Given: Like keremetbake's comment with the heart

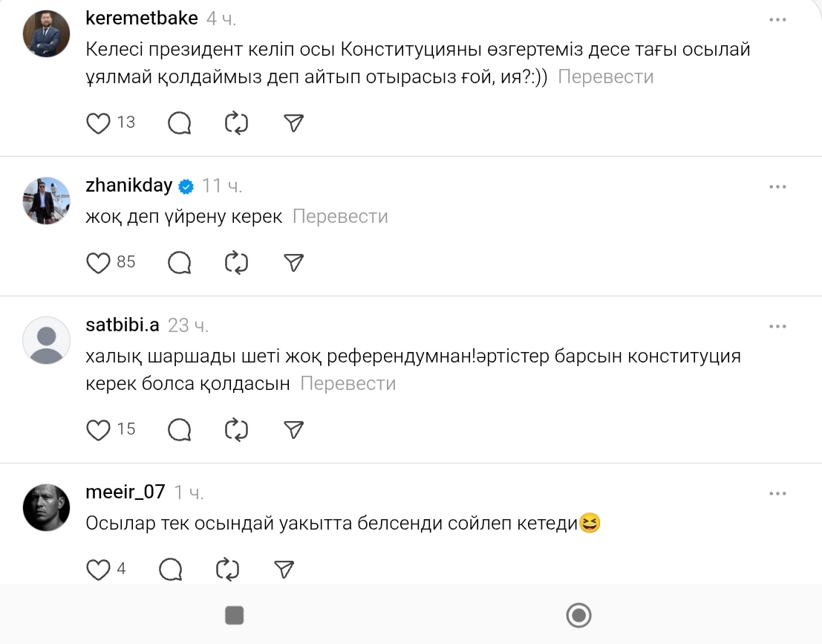Looking at the screenshot, I should pos(99,123).
